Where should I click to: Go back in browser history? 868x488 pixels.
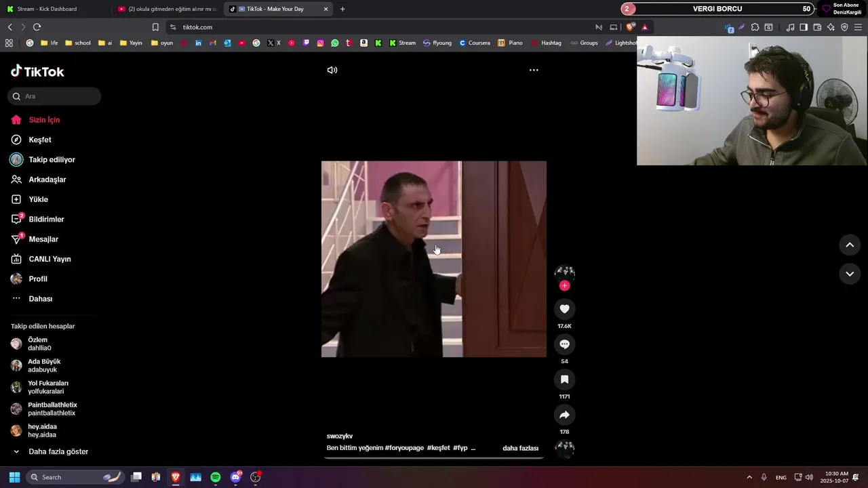pos(9,27)
